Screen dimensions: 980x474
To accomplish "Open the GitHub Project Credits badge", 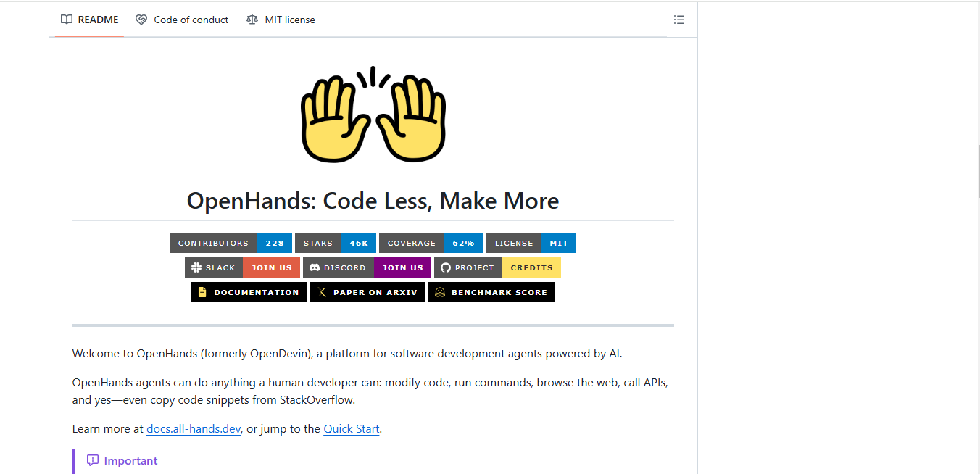I will [x=497, y=267].
